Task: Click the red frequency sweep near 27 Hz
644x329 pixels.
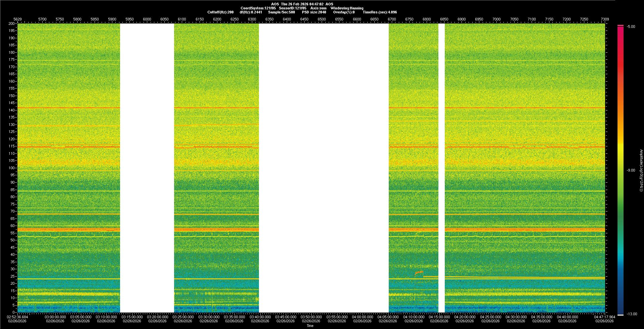Action: 419,273
